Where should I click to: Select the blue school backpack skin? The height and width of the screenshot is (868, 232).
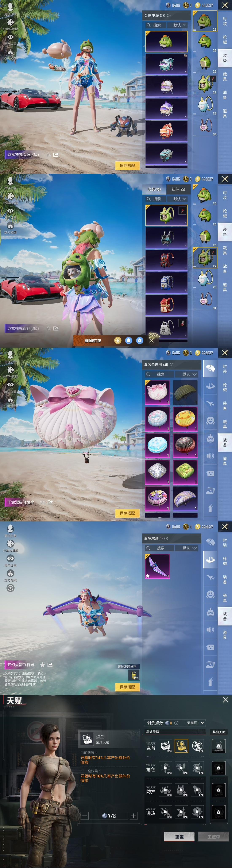coord(166,282)
